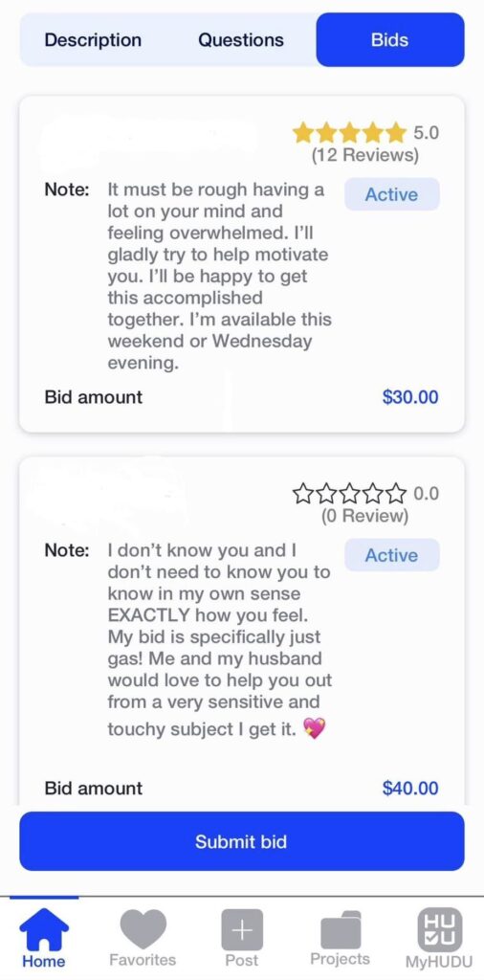Image resolution: width=484 pixels, height=980 pixels.
Task: Open the MyHUDU logo icon
Action: (440, 929)
